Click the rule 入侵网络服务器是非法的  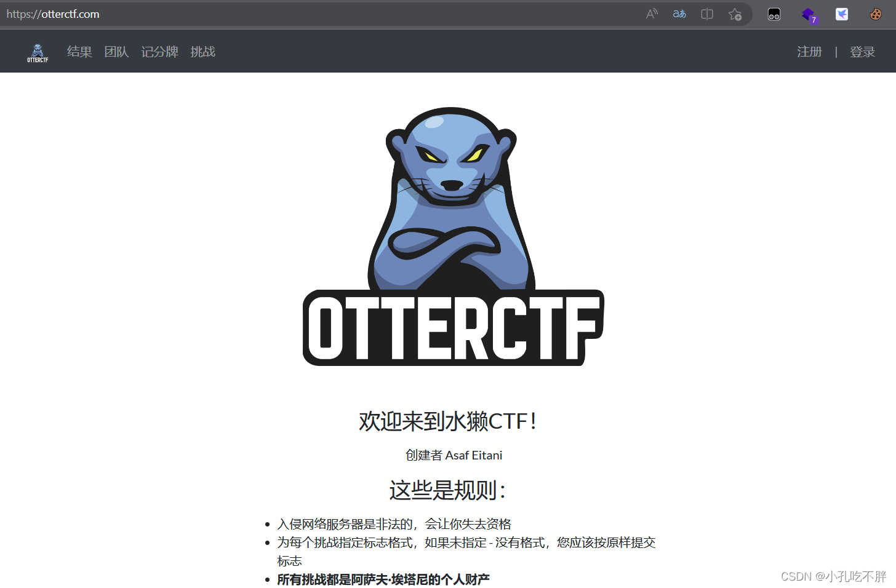click(394, 524)
